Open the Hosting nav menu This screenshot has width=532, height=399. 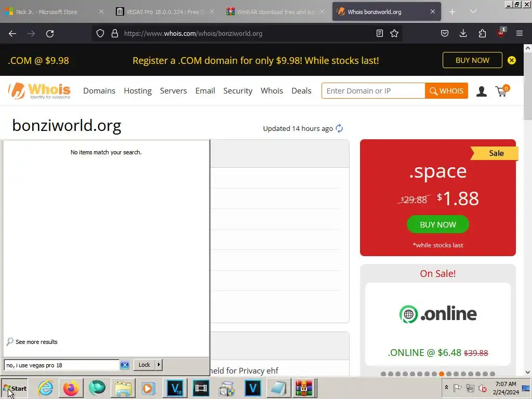tap(138, 90)
